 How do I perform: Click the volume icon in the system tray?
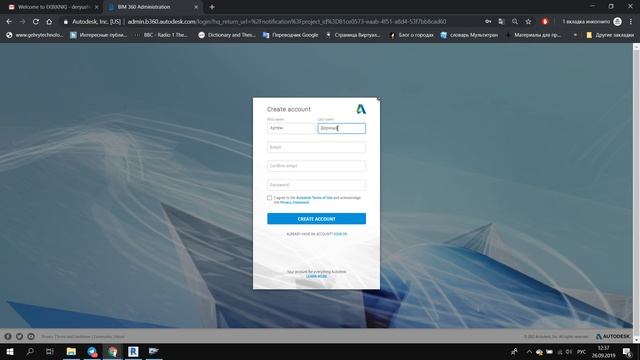click(569, 352)
